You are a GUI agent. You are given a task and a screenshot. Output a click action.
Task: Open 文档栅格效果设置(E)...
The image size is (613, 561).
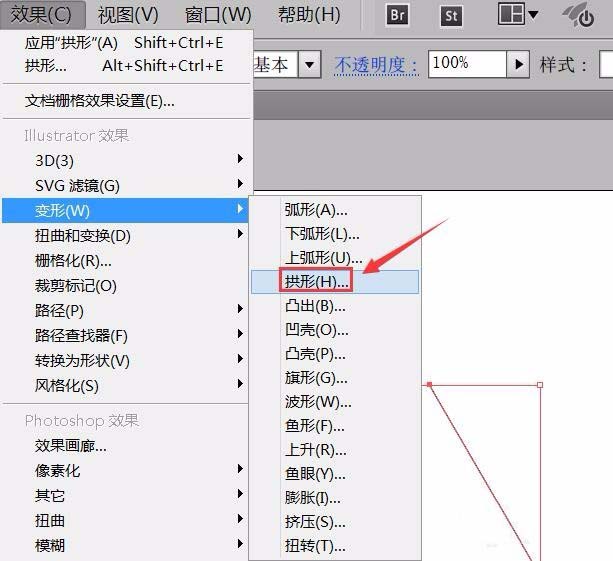(x=126, y=101)
